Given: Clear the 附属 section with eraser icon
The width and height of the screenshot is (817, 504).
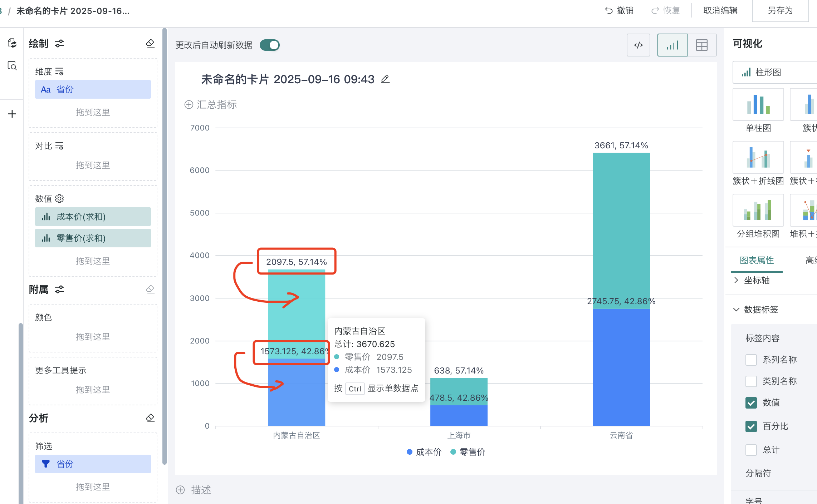Looking at the screenshot, I should pyautogui.click(x=150, y=289).
